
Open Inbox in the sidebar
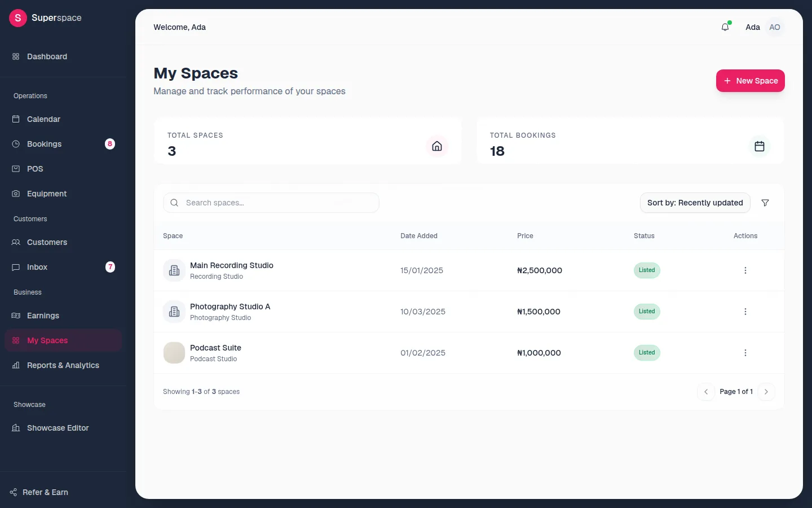coord(63,267)
